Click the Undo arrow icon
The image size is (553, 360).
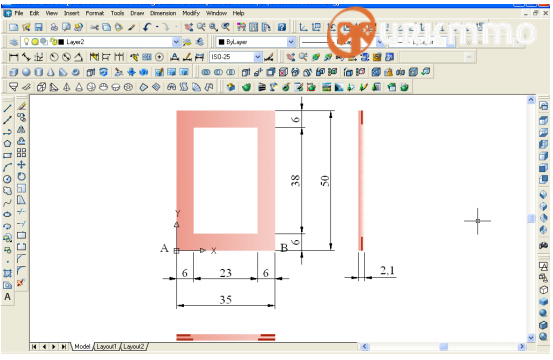coord(147,27)
